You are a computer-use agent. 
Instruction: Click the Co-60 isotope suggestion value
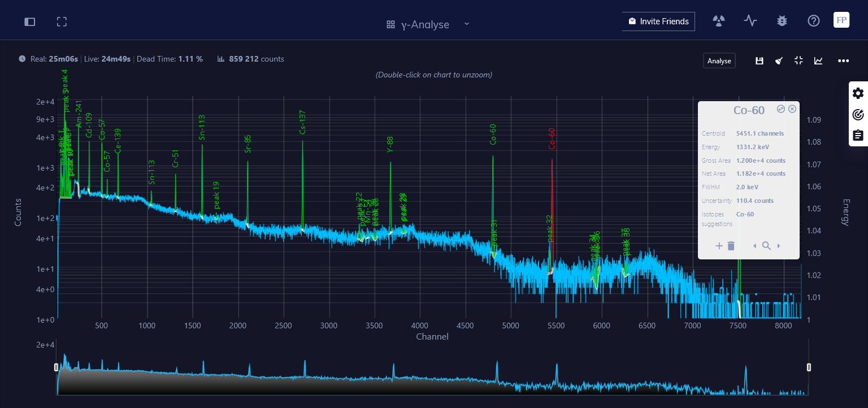tap(745, 214)
